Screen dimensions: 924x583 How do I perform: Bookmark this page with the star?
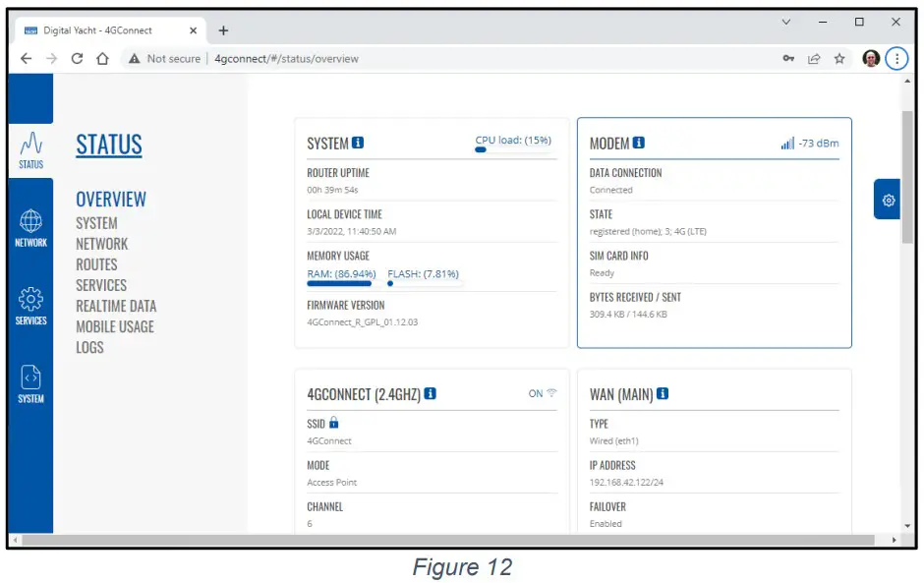[839, 58]
